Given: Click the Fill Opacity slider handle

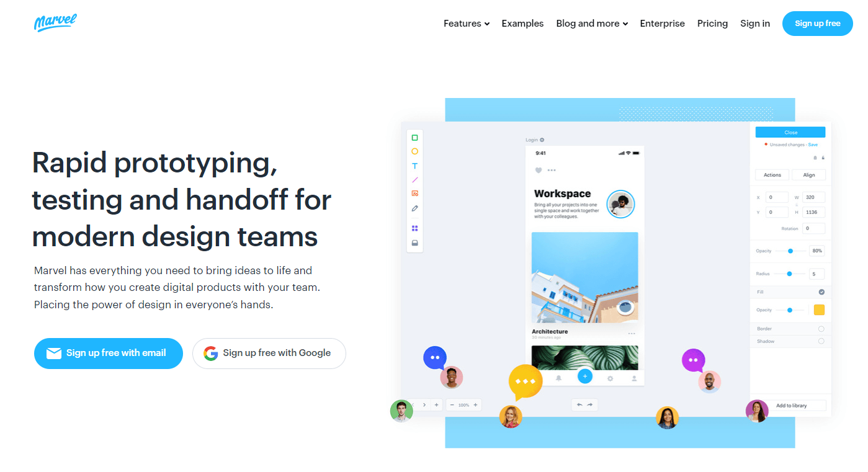Looking at the screenshot, I should [789, 310].
